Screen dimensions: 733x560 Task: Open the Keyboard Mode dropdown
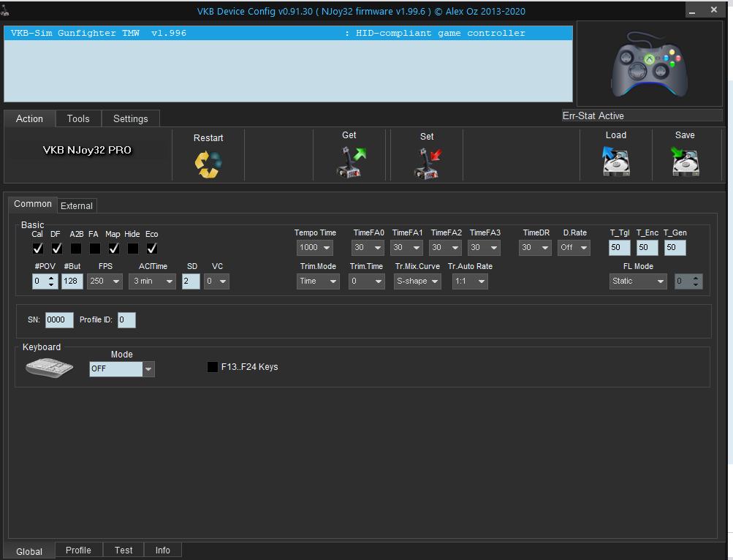(x=122, y=368)
